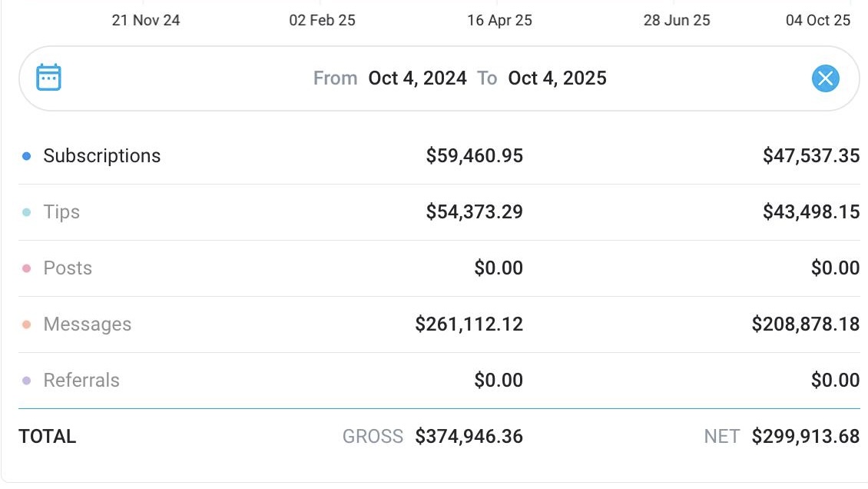Show the Referrals earnings series label
Screen dimensions: 868x489
click(81, 381)
